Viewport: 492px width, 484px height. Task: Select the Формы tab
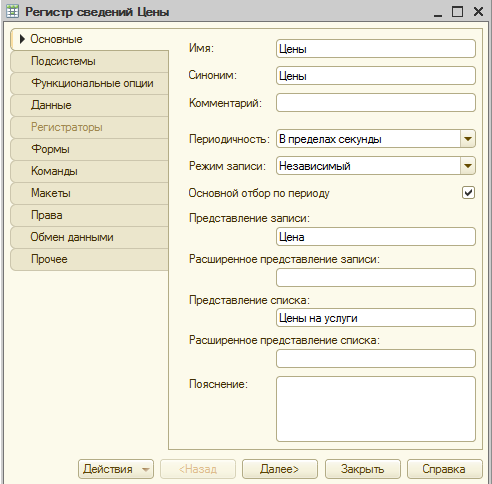click(89, 149)
